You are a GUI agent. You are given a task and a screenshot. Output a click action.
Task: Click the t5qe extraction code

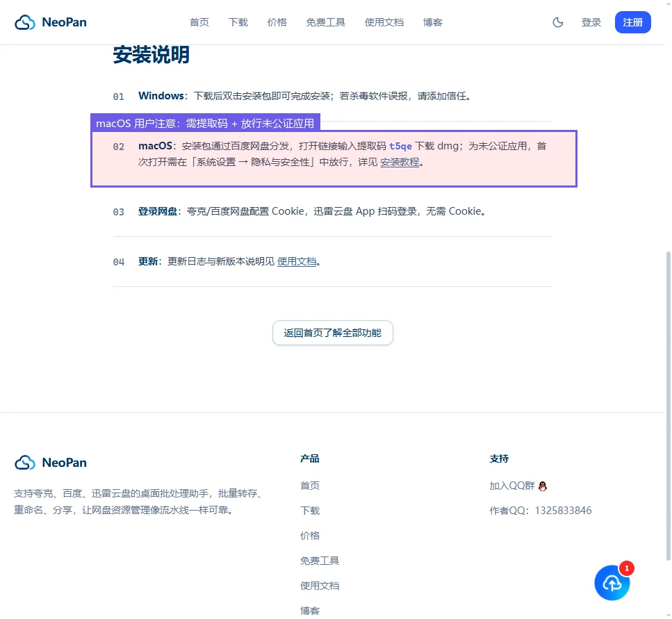400,146
